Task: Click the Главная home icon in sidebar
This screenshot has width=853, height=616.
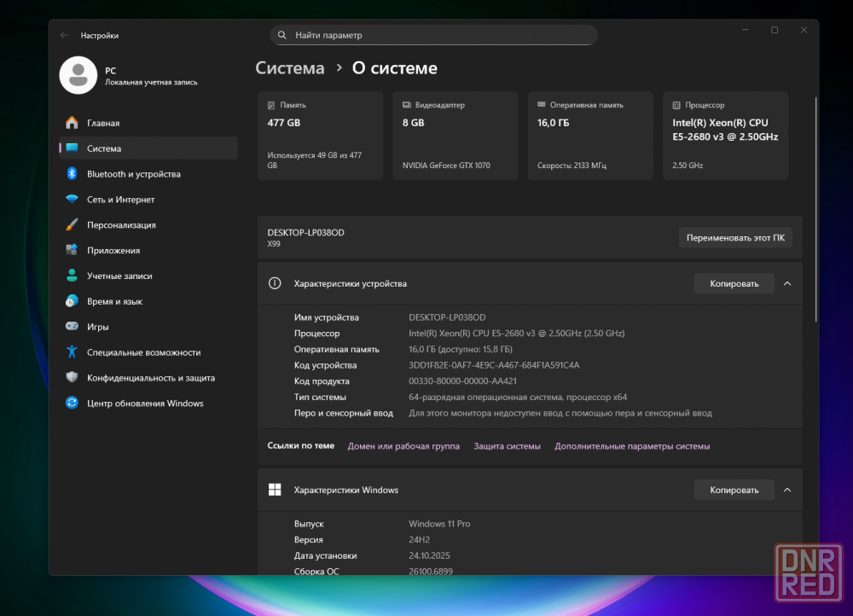Action: [72, 123]
